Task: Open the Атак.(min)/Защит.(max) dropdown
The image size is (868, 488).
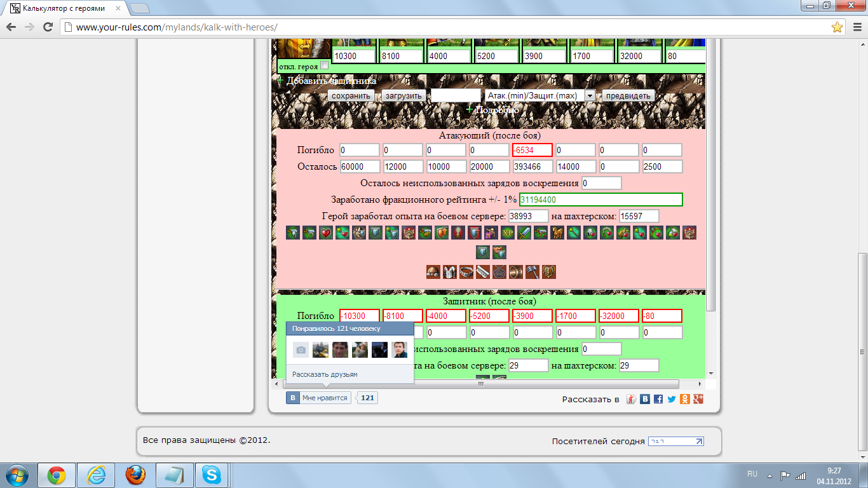Action: pos(539,95)
